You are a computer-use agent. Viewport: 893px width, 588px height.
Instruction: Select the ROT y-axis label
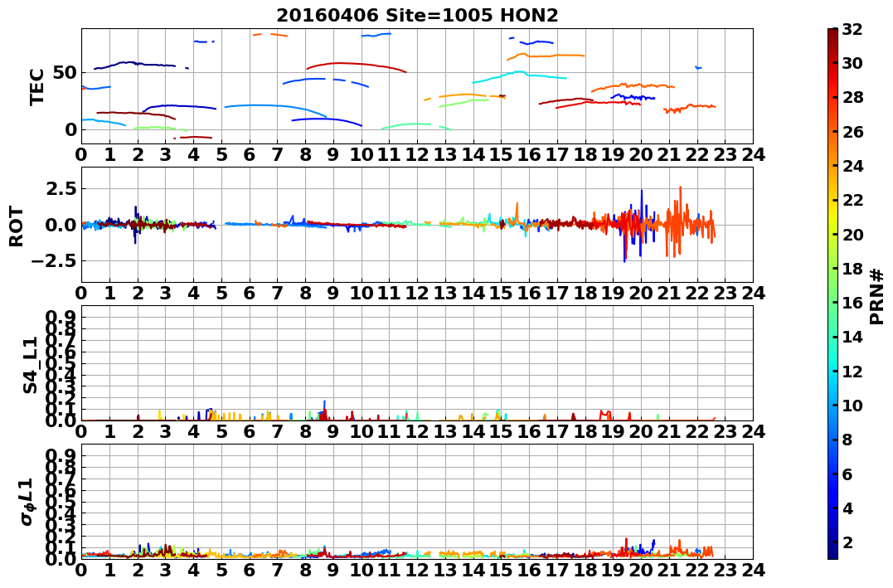click(x=16, y=226)
